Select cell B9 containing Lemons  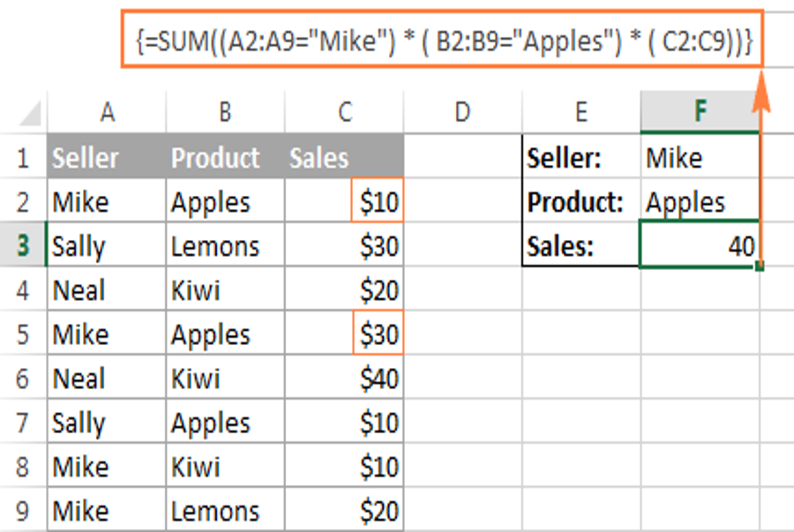click(225, 511)
